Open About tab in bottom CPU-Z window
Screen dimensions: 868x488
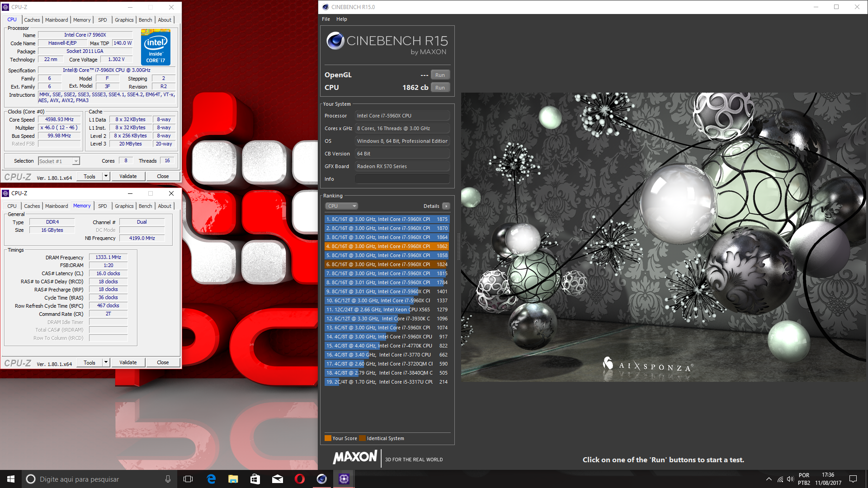pyautogui.click(x=165, y=206)
